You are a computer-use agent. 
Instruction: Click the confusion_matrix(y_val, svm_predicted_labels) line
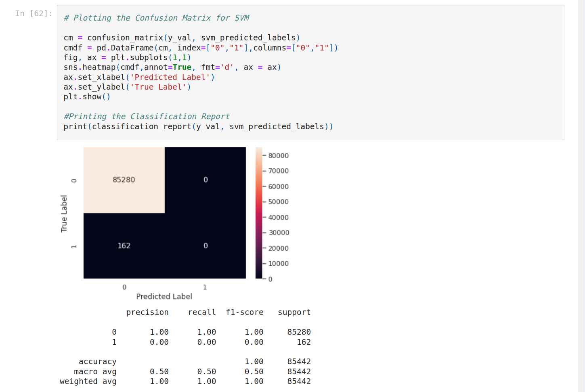[x=182, y=38]
